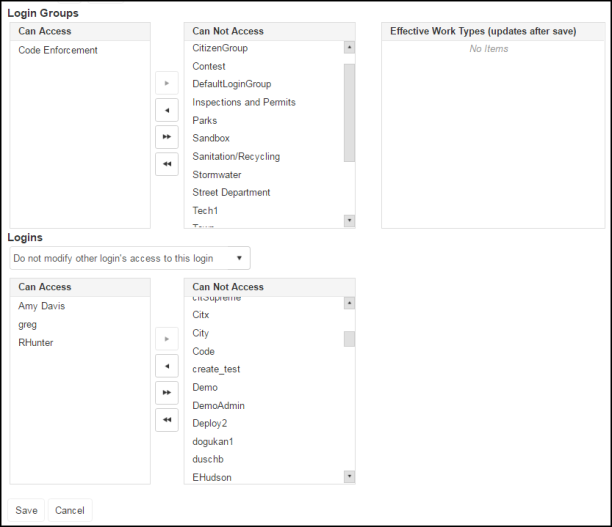The width and height of the screenshot is (612, 527).
Task: Select Inspections and Permits group
Action: point(244,102)
